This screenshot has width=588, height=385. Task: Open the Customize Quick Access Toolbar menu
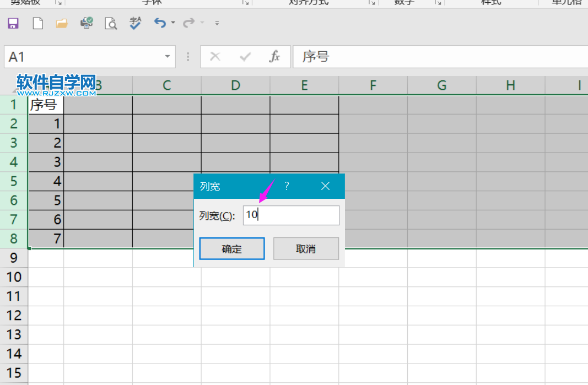216,24
